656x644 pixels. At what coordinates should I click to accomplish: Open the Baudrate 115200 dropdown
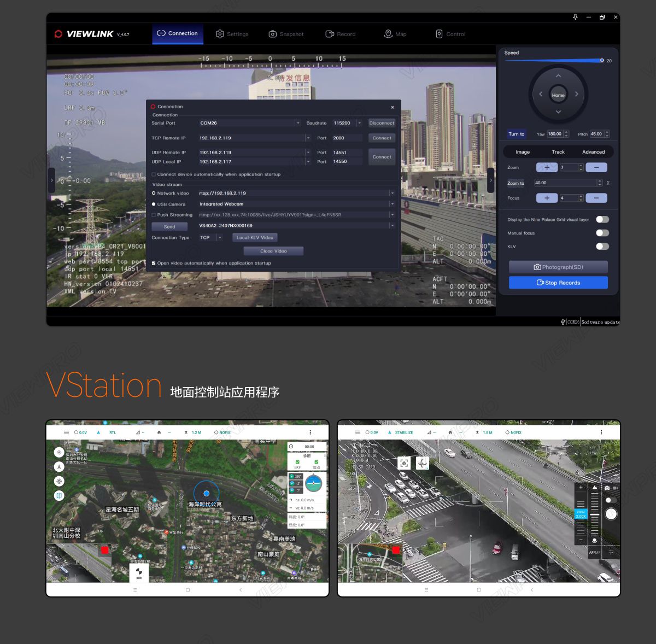359,123
